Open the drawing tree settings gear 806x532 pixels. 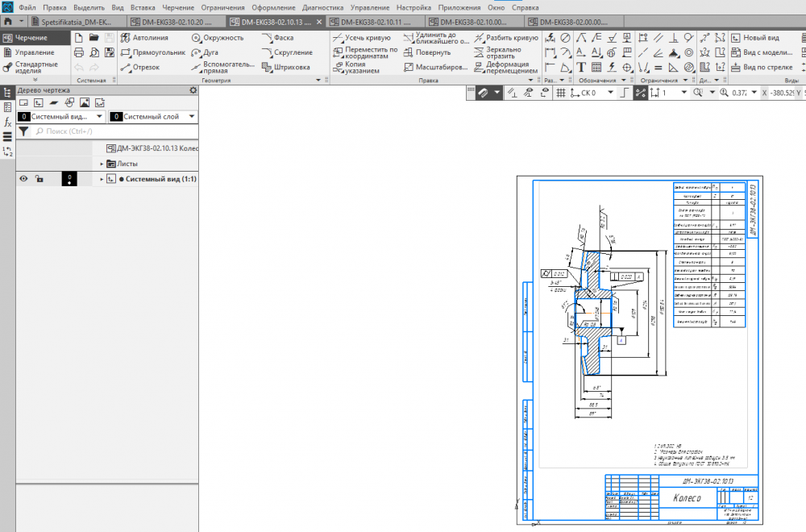click(x=193, y=90)
